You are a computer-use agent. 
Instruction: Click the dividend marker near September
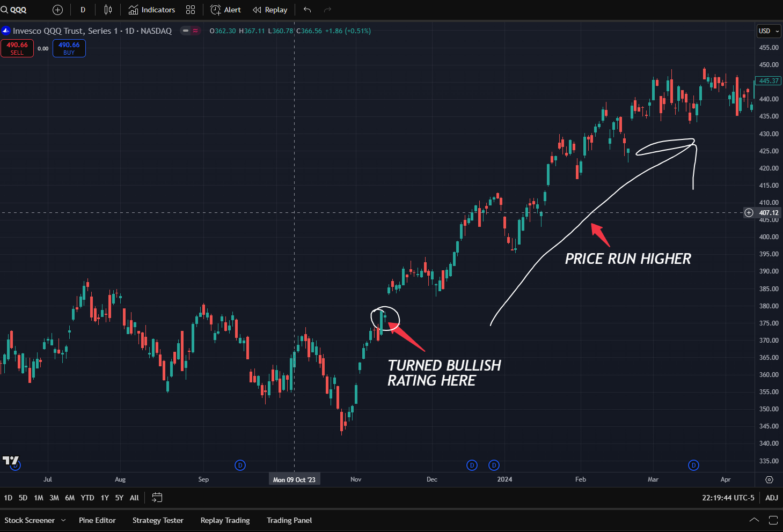(240, 465)
